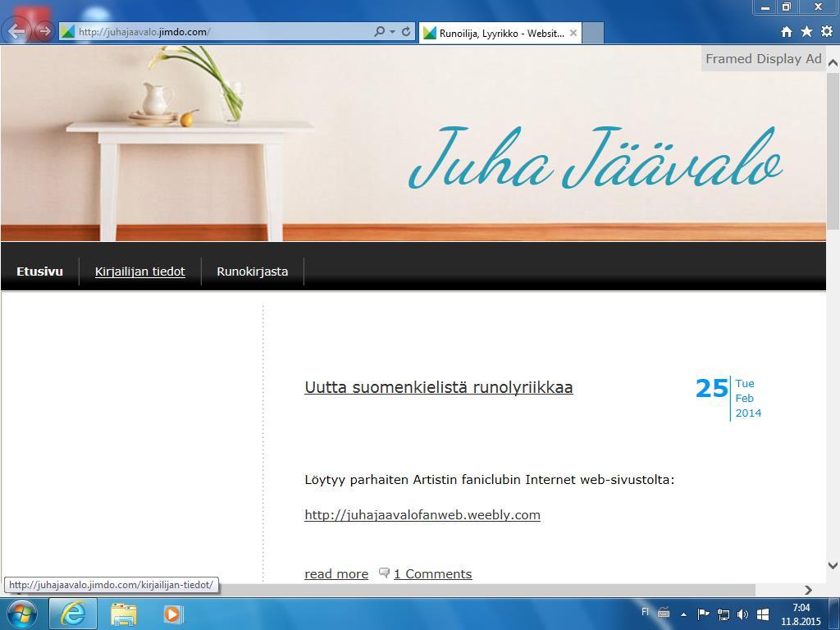
Task: Click Internet Explorer taskbar icon
Action: click(x=73, y=614)
